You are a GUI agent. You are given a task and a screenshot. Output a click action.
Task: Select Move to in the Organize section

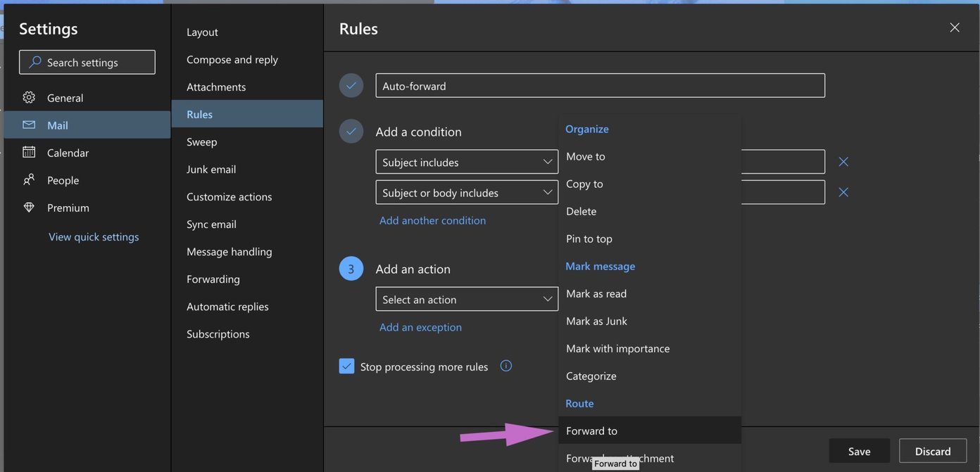(650, 156)
